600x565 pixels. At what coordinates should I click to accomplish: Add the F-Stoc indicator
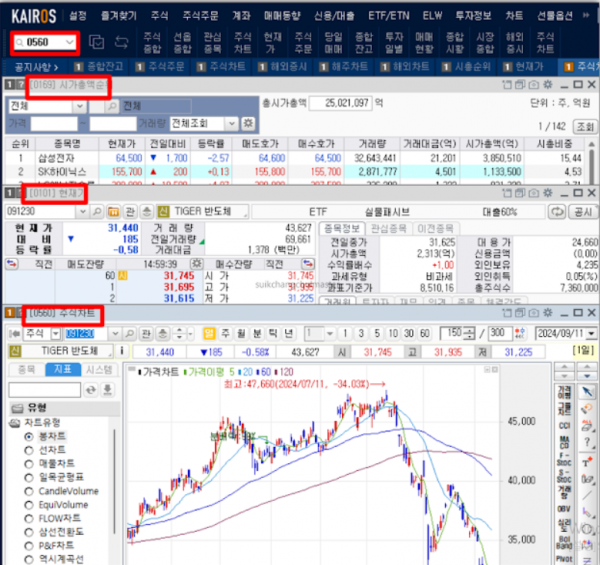coord(564,459)
